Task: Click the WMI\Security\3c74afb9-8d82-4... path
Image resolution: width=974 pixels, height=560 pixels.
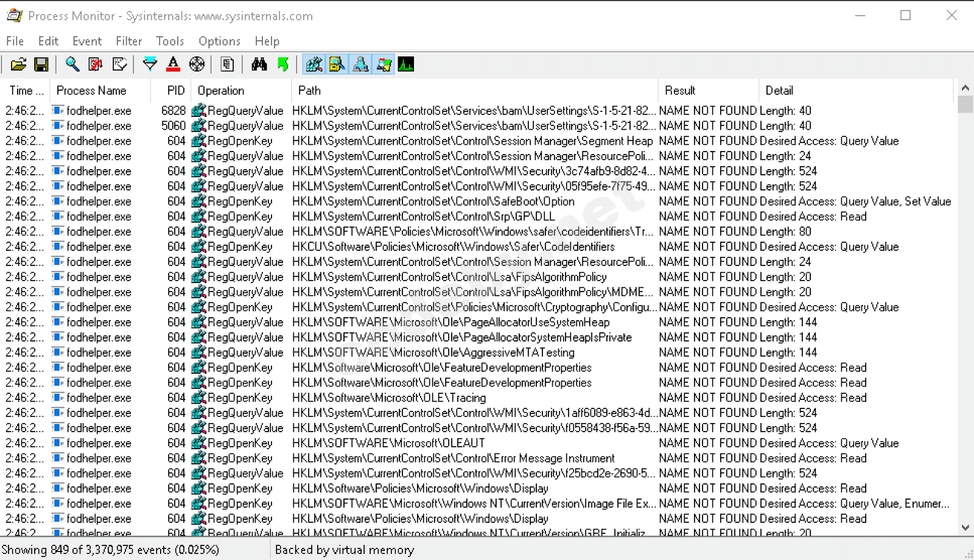Action: [474, 171]
